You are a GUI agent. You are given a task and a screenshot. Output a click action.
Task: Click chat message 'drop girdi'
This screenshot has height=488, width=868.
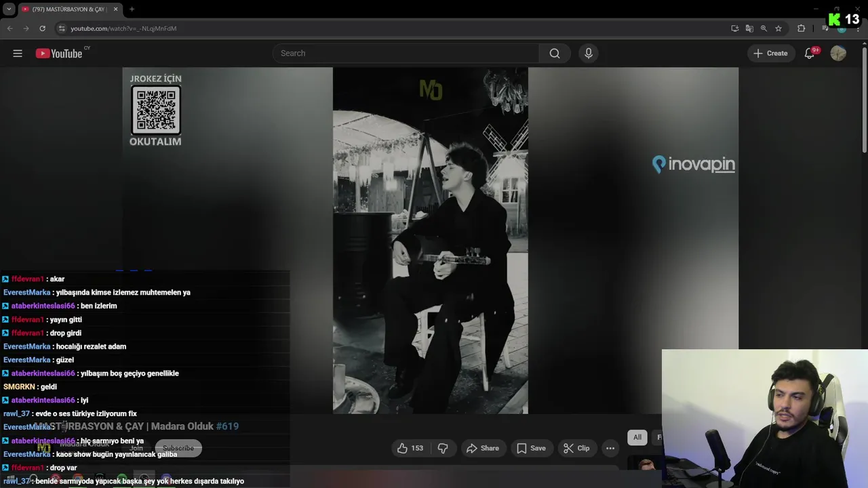pyautogui.click(x=65, y=333)
